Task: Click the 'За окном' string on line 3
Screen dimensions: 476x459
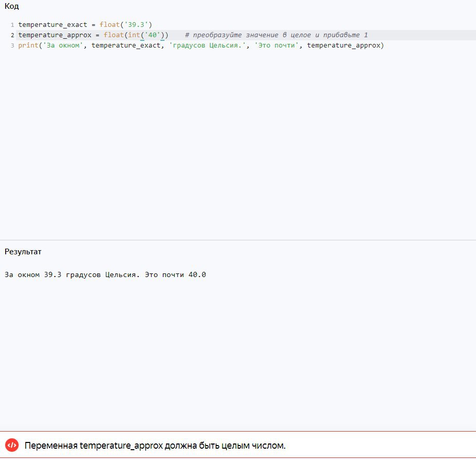Action: (x=63, y=45)
